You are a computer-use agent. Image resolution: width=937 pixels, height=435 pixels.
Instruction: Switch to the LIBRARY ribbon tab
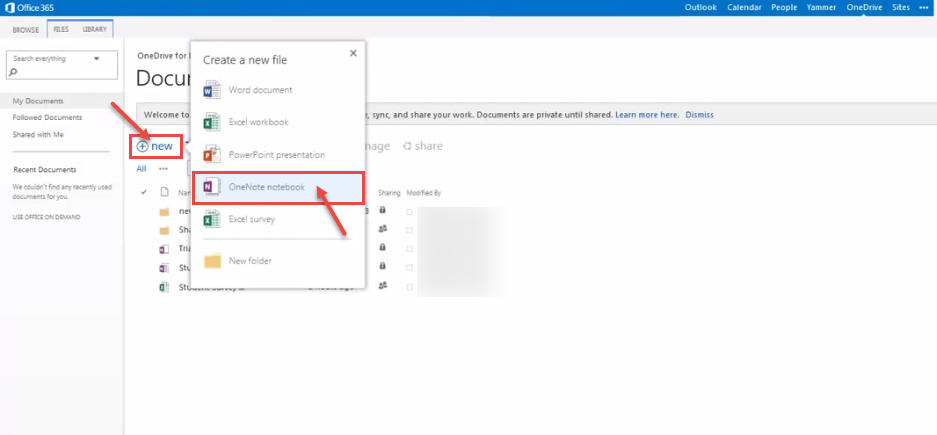(94, 29)
